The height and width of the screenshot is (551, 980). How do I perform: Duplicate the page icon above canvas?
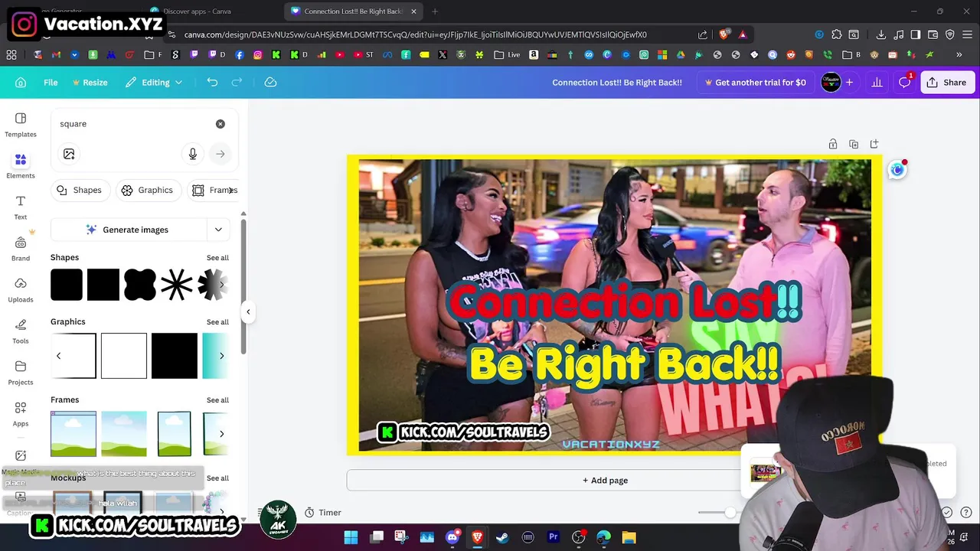(x=854, y=144)
